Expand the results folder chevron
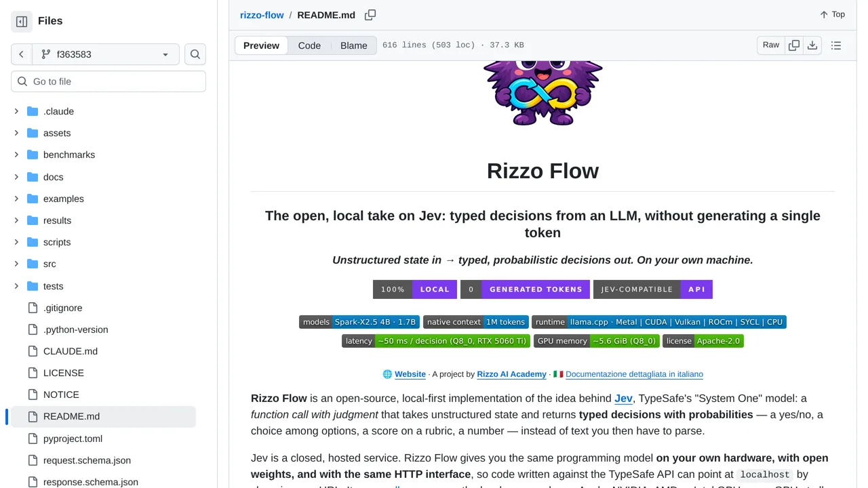This screenshot has width=868, height=488. (x=16, y=220)
